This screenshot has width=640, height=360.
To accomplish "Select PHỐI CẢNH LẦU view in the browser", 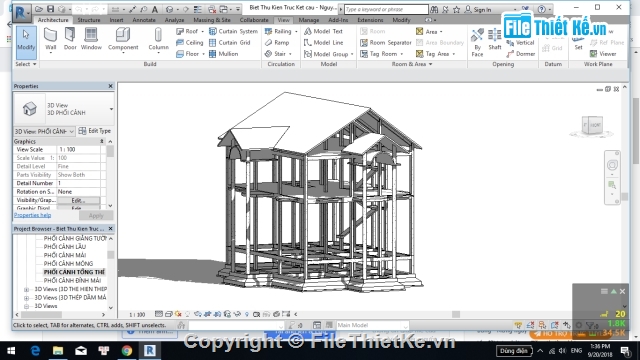I will (x=65, y=247).
